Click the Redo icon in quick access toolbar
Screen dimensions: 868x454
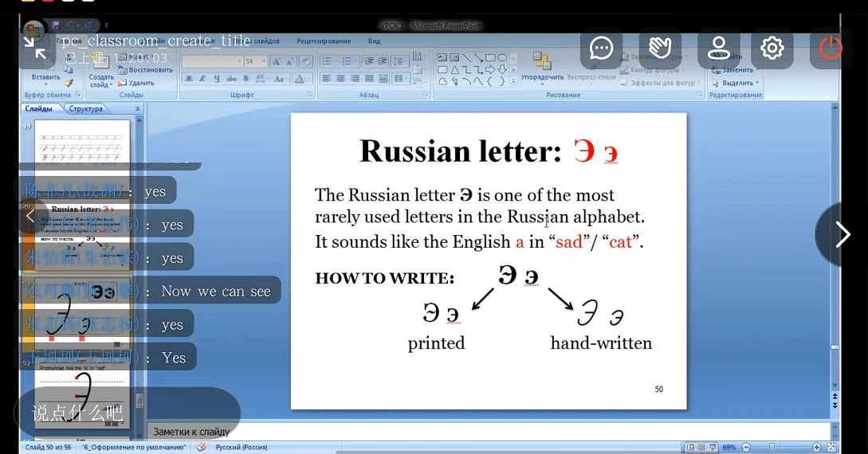pyautogui.click(x=88, y=25)
